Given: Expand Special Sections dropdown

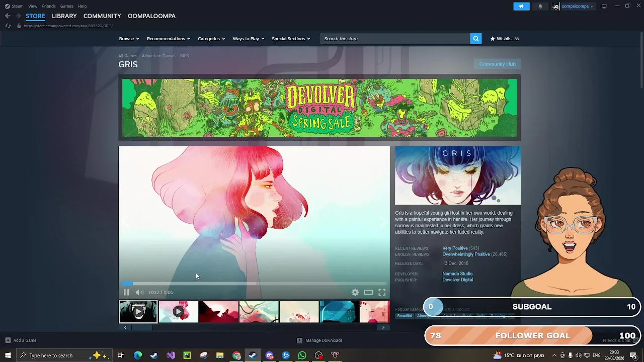Looking at the screenshot, I should (x=291, y=39).
